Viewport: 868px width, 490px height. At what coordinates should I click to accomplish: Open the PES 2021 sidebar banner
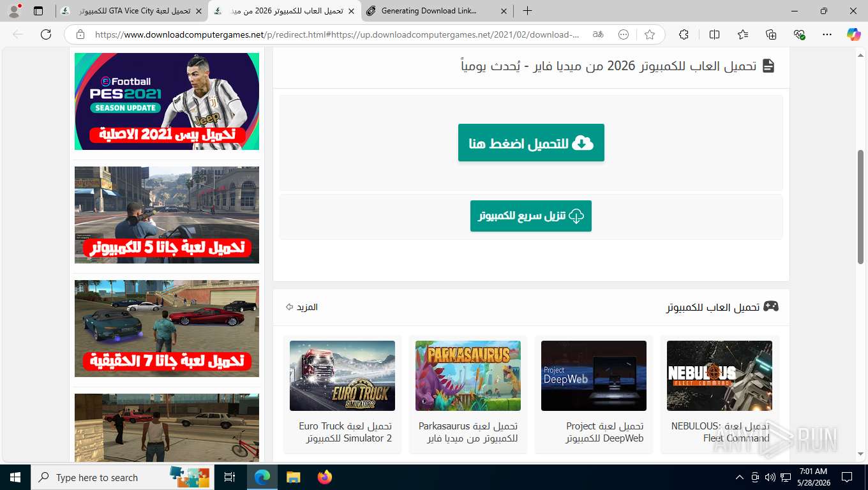pyautogui.click(x=167, y=101)
